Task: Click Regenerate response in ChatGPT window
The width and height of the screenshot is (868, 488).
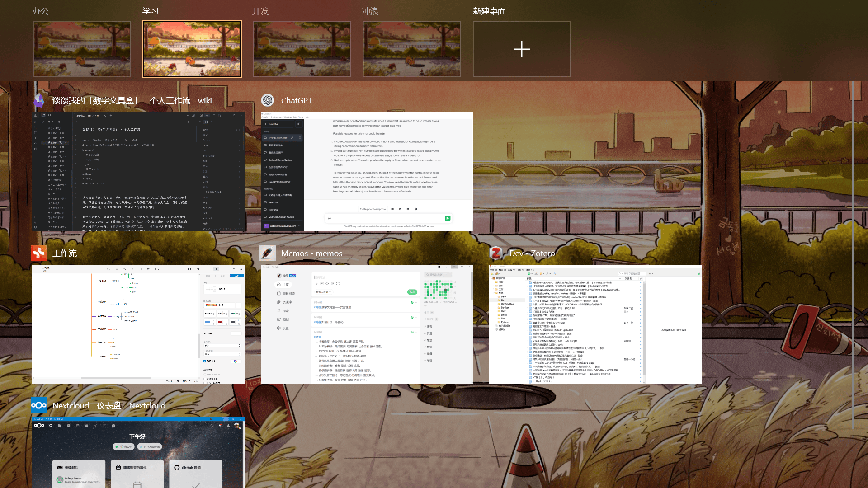Action: pos(373,209)
